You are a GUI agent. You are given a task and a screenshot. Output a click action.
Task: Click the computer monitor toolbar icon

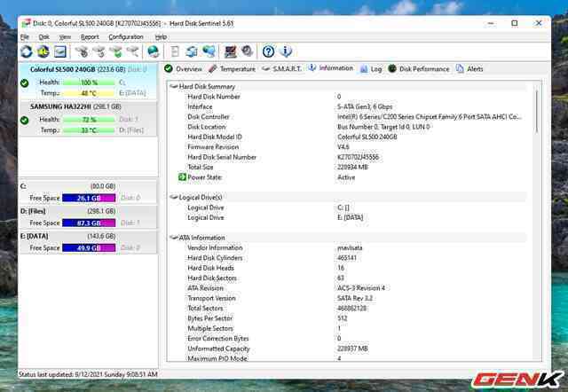coord(231,51)
